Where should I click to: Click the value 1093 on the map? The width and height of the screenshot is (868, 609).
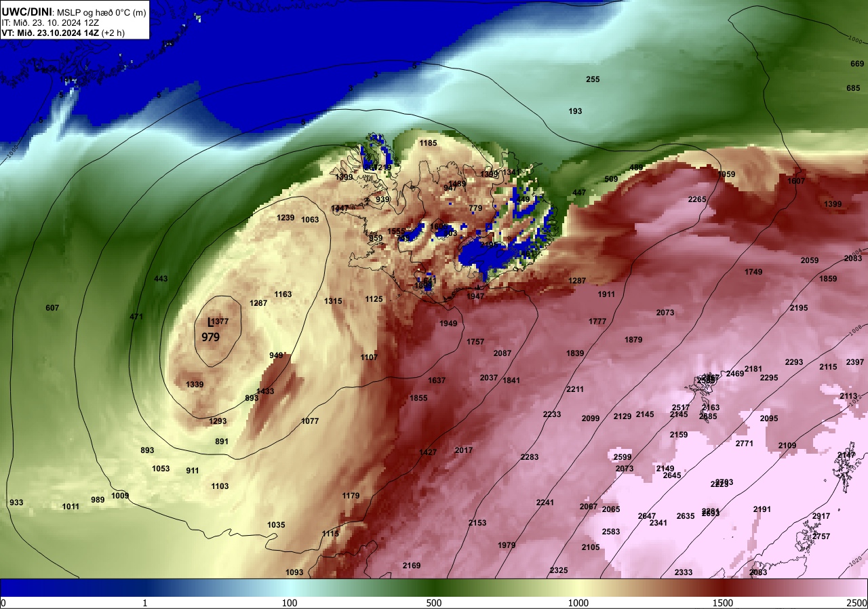point(294,572)
